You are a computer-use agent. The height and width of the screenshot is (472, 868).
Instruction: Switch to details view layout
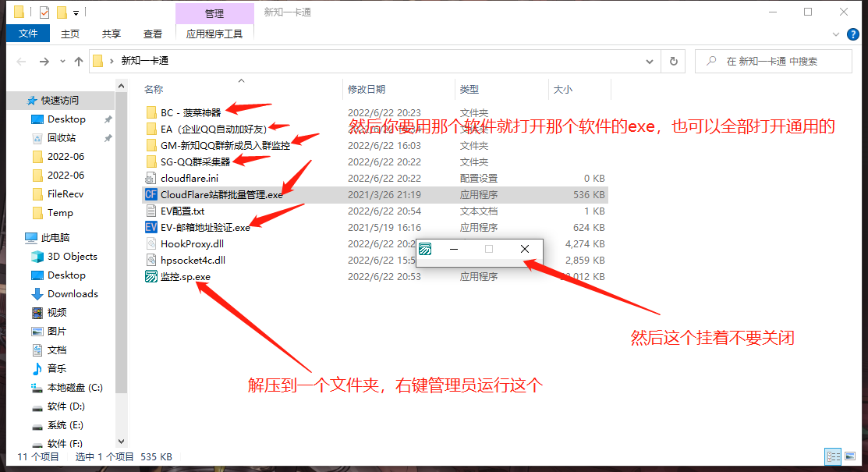pos(833,456)
